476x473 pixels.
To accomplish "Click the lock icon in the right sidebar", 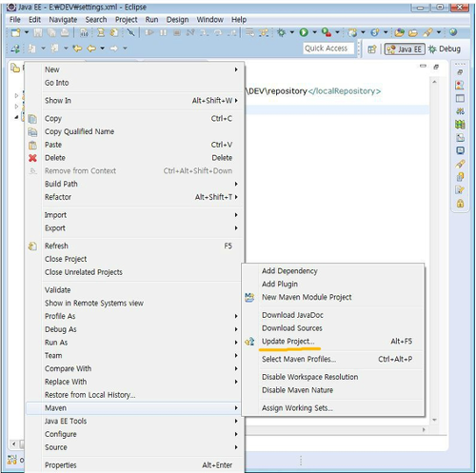I will (460, 204).
